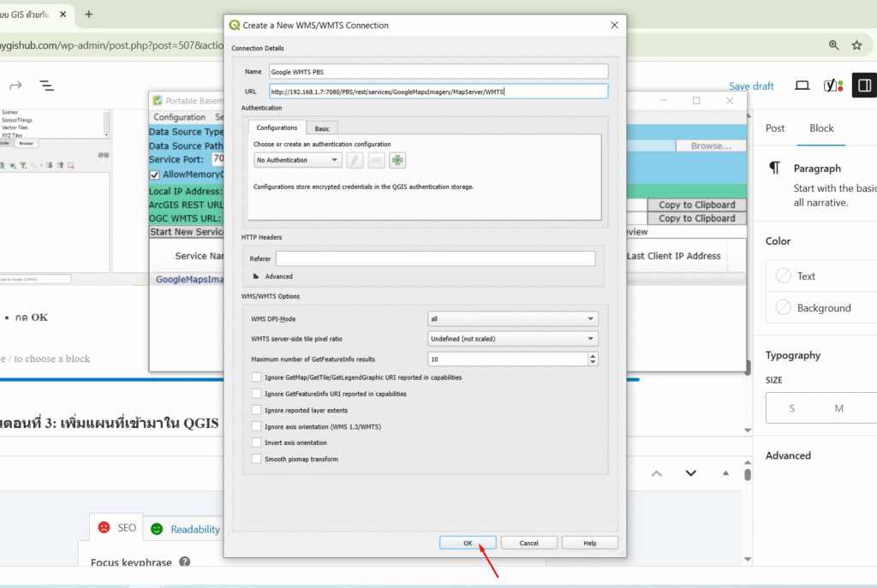The image size is (877, 588).
Task: Toggle the WordPress settings sidebar icon
Action: pos(864,86)
